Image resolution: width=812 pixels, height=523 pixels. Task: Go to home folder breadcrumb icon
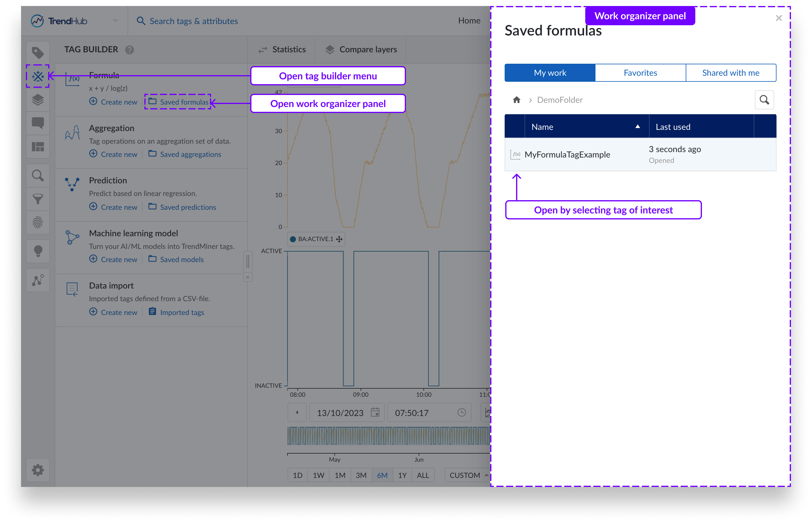(x=516, y=100)
